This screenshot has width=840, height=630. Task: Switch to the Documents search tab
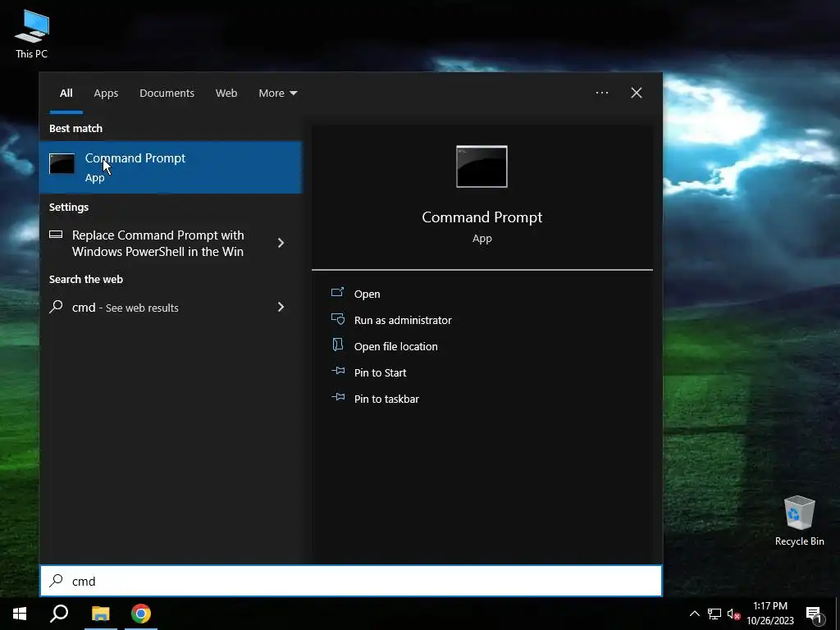[167, 94]
